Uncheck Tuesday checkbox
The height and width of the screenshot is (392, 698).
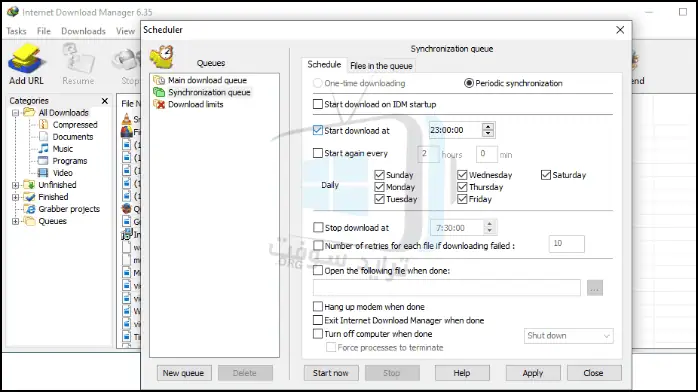379,199
